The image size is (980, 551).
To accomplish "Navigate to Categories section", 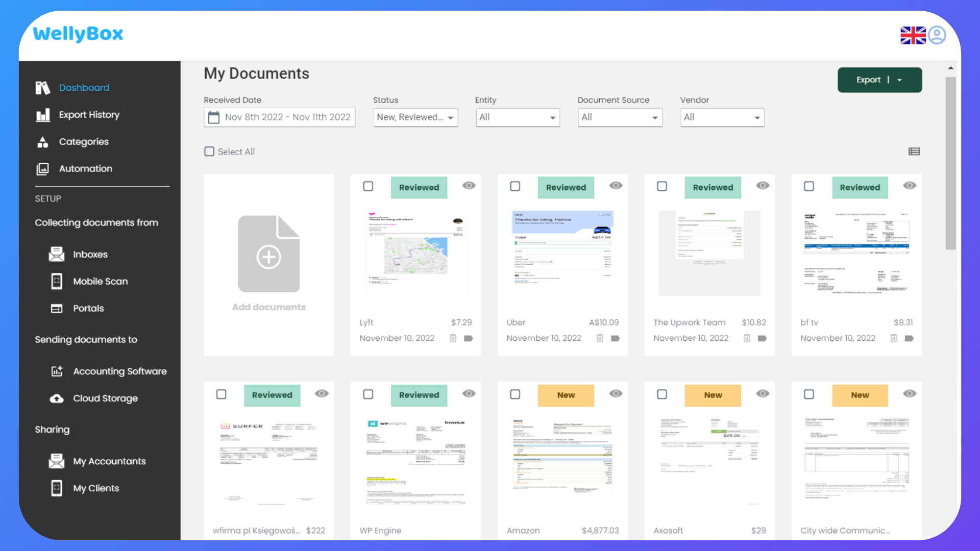I will point(84,141).
